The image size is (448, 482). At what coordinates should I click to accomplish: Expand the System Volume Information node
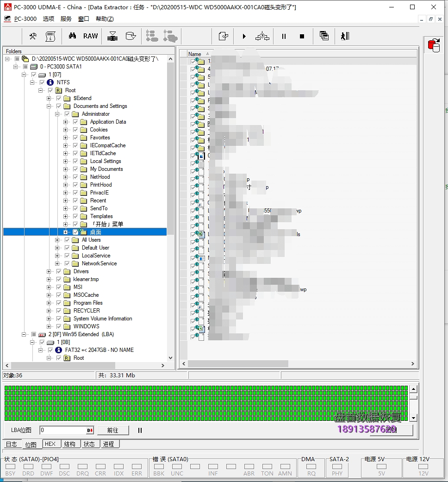tap(49, 319)
